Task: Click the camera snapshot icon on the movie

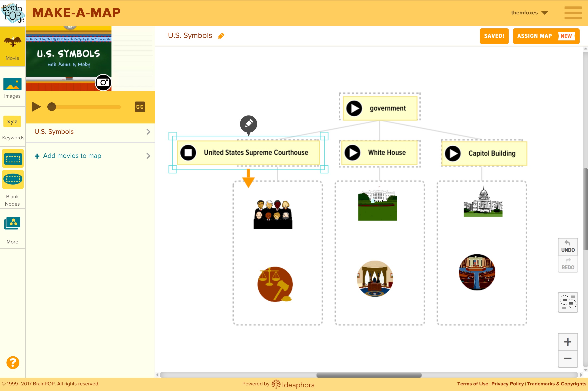Action: (x=103, y=83)
